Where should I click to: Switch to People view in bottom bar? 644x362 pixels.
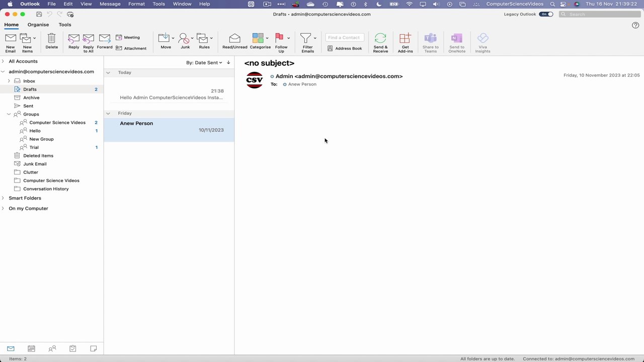(52, 348)
